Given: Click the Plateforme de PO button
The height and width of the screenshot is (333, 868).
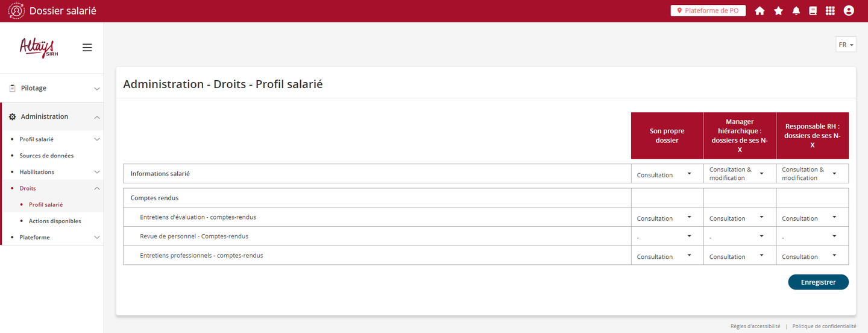Looking at the screenshot, I should [x=708, y=11].
